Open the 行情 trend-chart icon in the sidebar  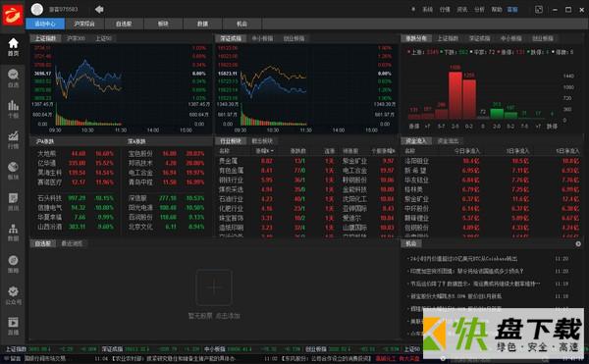tap(13, 139)
